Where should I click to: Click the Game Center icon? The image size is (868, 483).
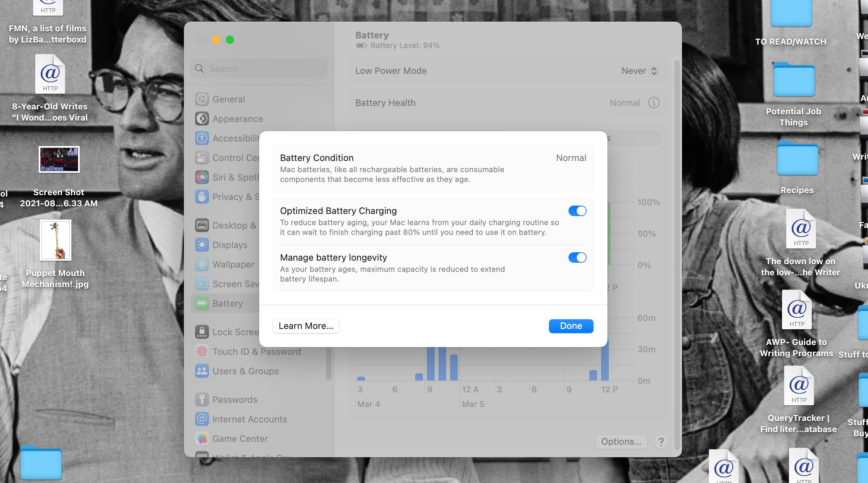tap(202, 439)
